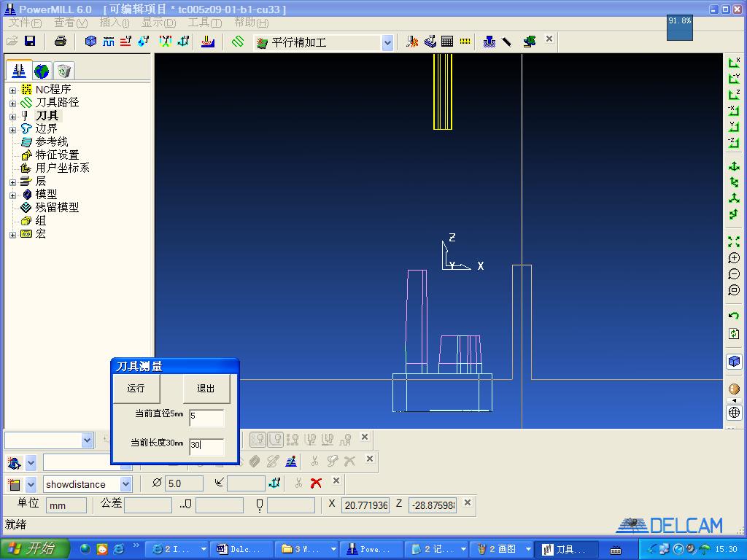Image resolution: width=747 pixels, height=560 pixels.
Task: Open the 工具 menu
Action: 205,23
